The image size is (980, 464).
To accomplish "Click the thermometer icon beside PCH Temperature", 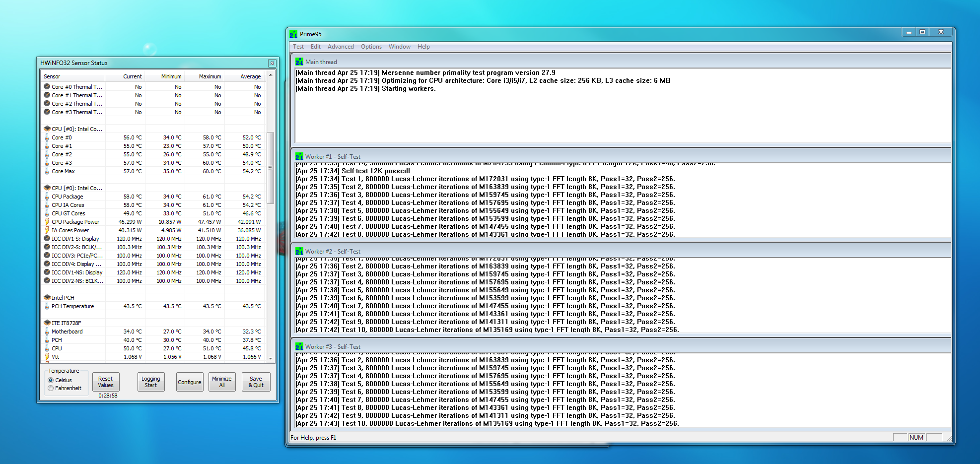I will pyautogui.click(x=47, y=306).
